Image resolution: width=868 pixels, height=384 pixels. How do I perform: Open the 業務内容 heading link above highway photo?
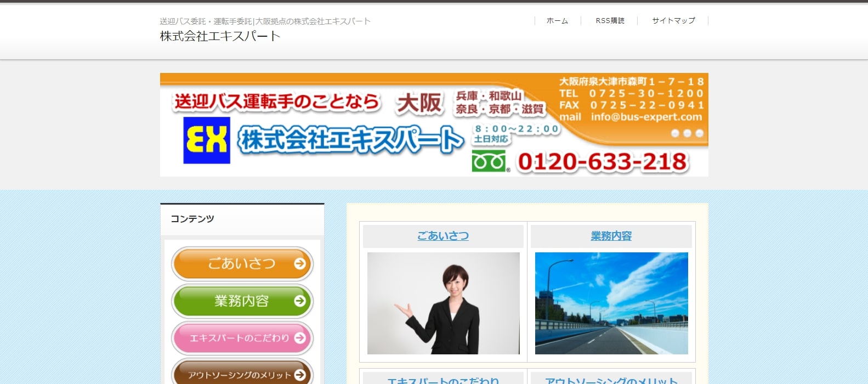tap(611, 236)
